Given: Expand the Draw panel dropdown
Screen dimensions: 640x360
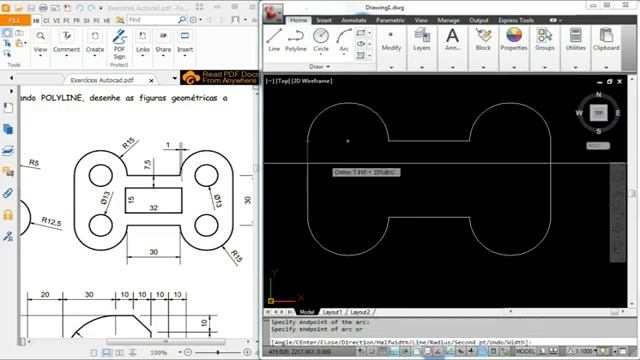Looking at the screenshot, I should (320, 67).
